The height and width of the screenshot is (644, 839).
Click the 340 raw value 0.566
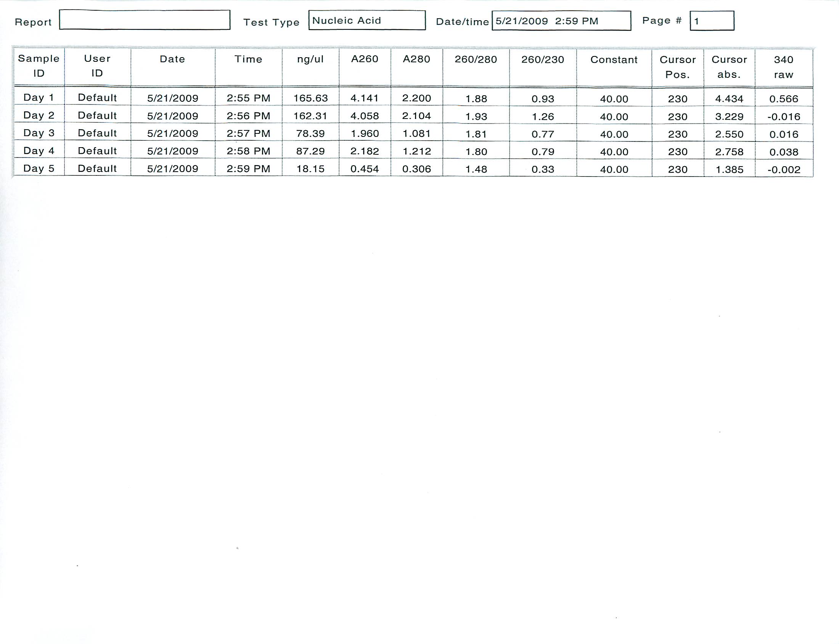[784, 99]
